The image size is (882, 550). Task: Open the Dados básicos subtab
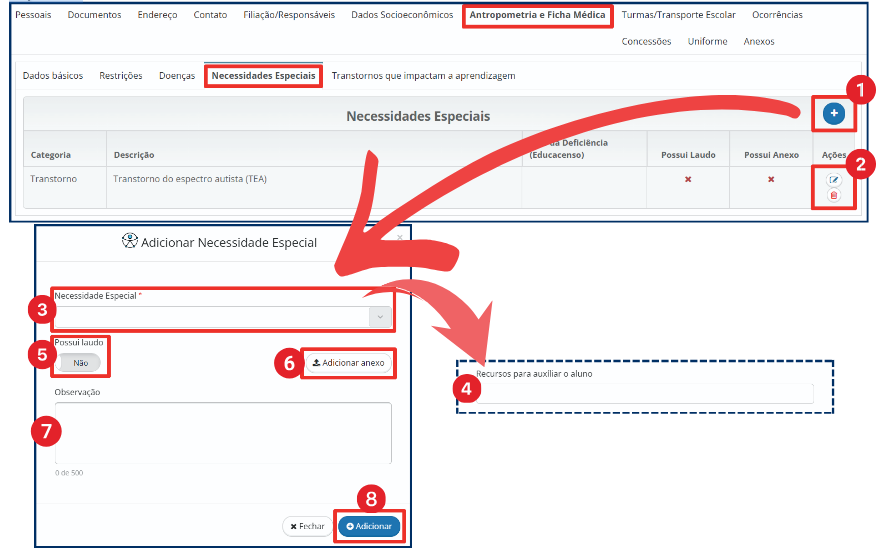point(52,76)
